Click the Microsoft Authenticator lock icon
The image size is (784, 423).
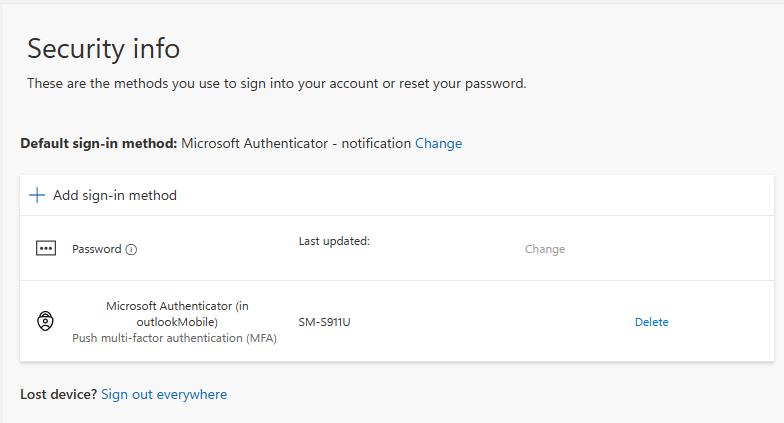[46, 321]
